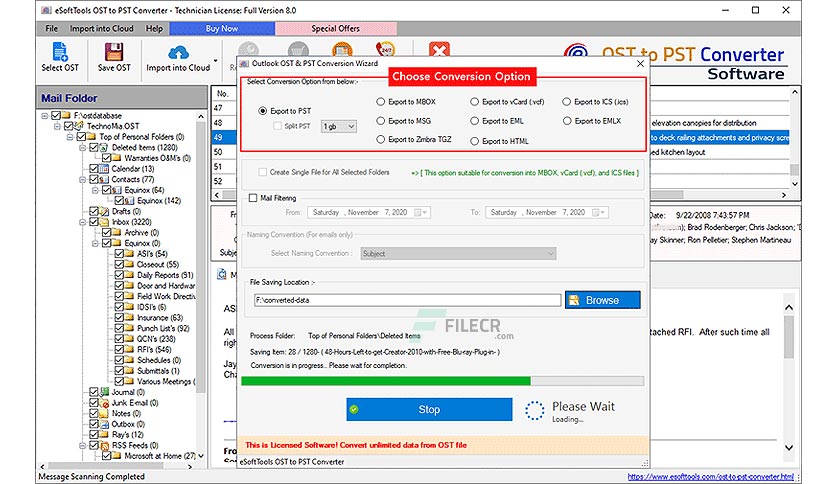Click the Select OST toolbar icon
Viewport: 836px width, 484px height.
[60, 52]
